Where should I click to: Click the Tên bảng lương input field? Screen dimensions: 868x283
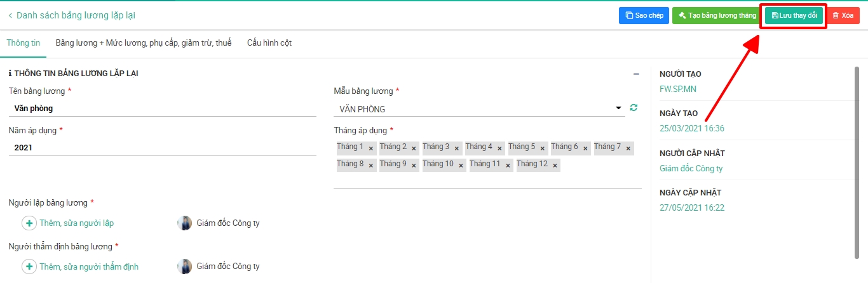coord(163,109)
